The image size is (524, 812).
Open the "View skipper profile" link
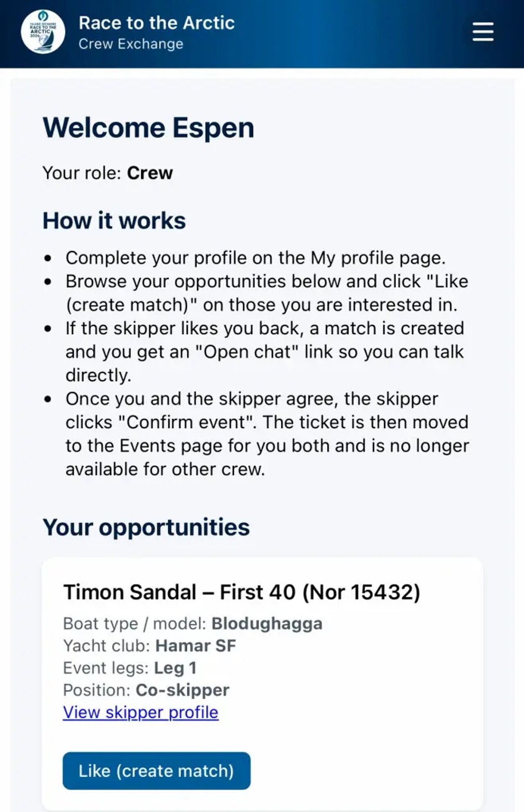tap(140, 712)
